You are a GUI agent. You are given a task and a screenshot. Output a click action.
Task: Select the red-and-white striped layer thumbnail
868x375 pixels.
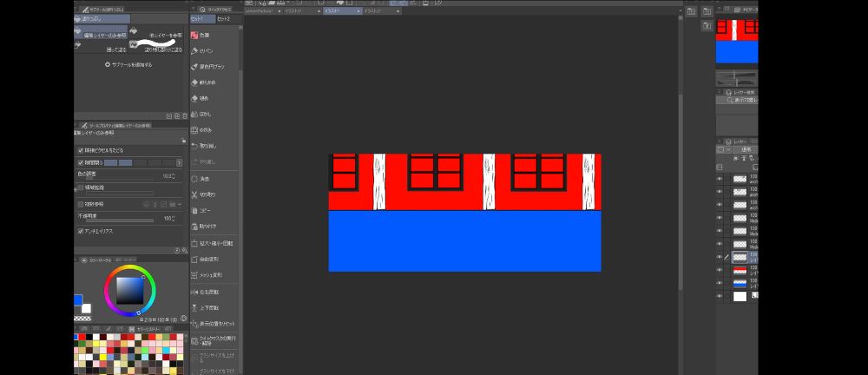[x=740, y=270]
